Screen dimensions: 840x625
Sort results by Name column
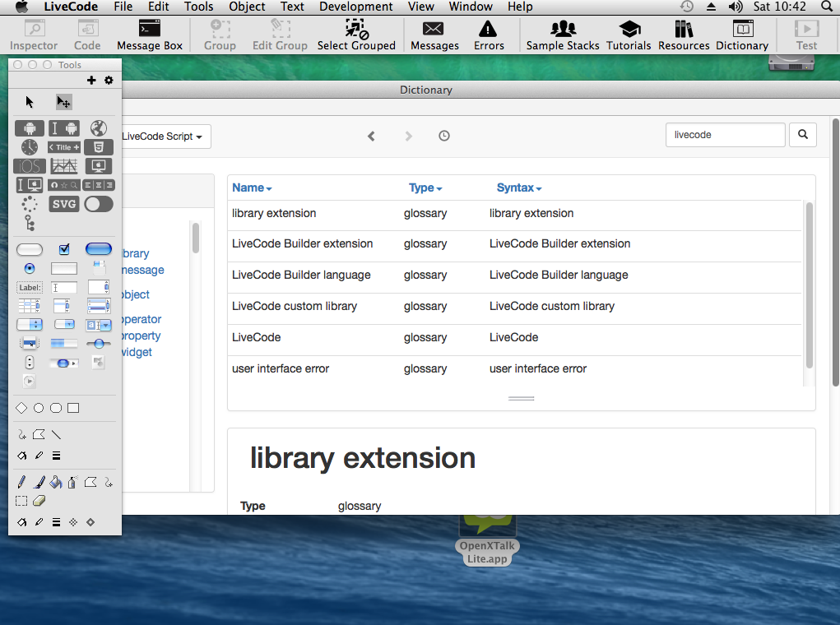click(x=252, y=188)
